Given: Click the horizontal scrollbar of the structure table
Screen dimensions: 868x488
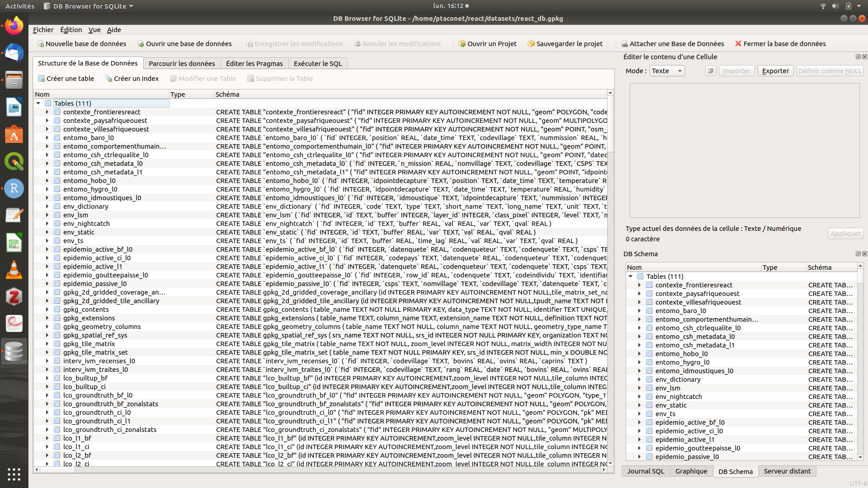Looking at the screenshot, I should click(x=316, y=470).
